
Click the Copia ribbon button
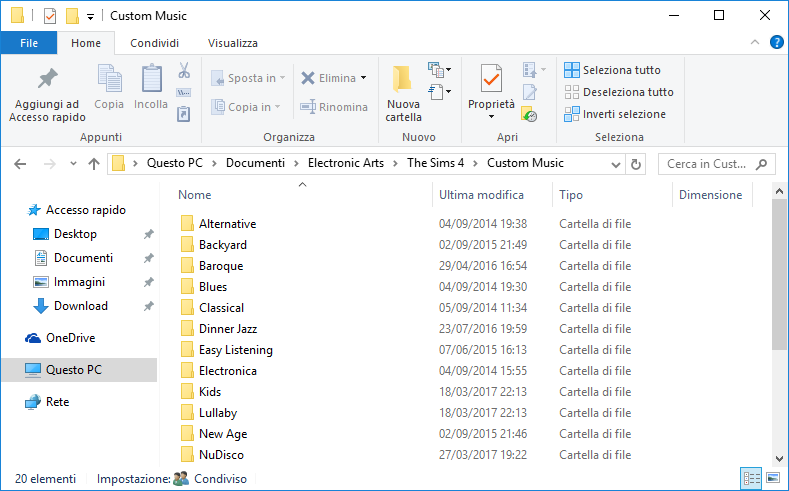[x=109, y=87]
